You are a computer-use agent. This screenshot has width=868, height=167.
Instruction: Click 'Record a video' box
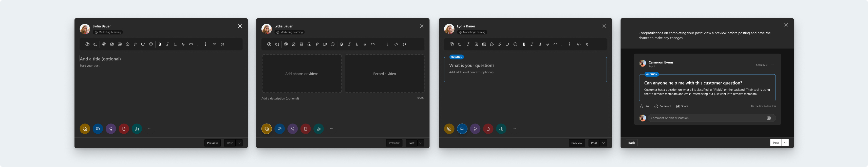click(x=384, y=74)
